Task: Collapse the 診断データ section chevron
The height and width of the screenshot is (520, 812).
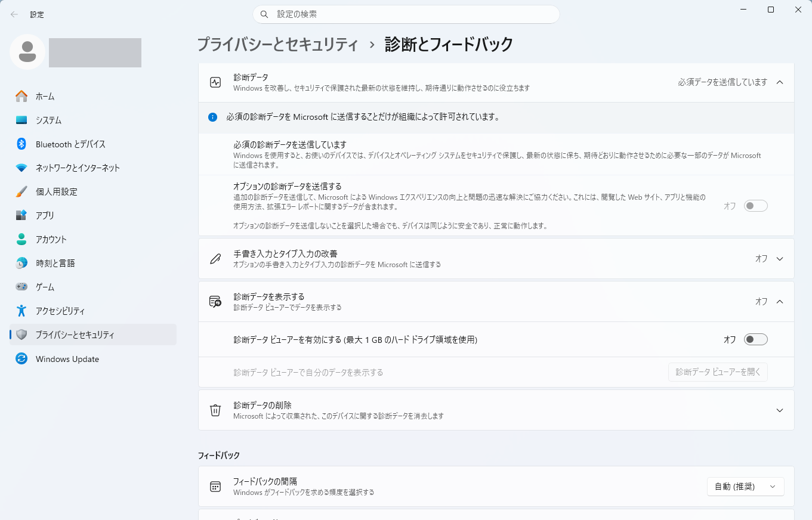Action: pyautogui.click(x=780, y=82)
